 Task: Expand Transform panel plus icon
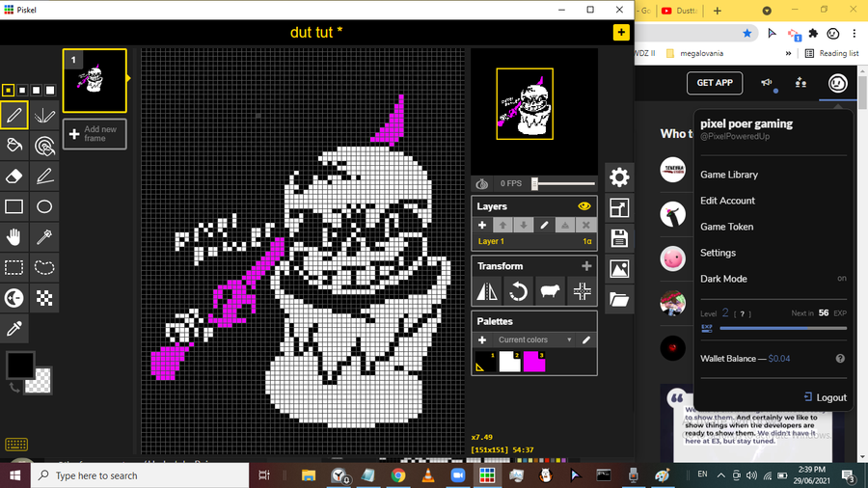tap(586, 266)
